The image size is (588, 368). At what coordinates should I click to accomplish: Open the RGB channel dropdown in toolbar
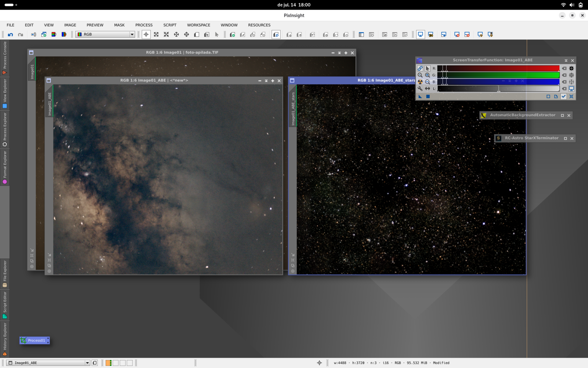click(105, 34)
